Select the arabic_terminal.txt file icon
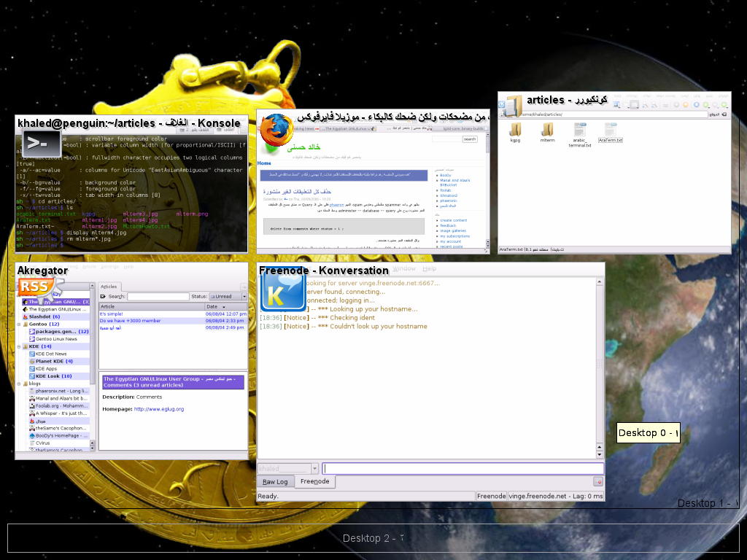 [580, 132]
